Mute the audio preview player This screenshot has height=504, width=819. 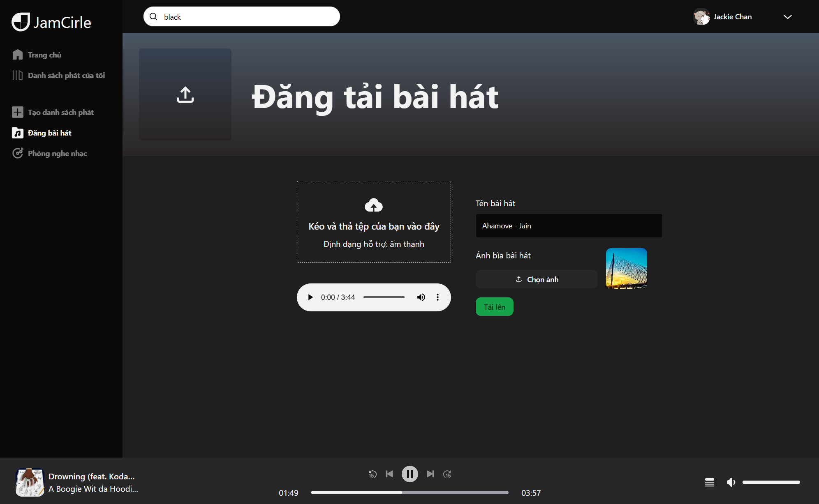point(421,297)
